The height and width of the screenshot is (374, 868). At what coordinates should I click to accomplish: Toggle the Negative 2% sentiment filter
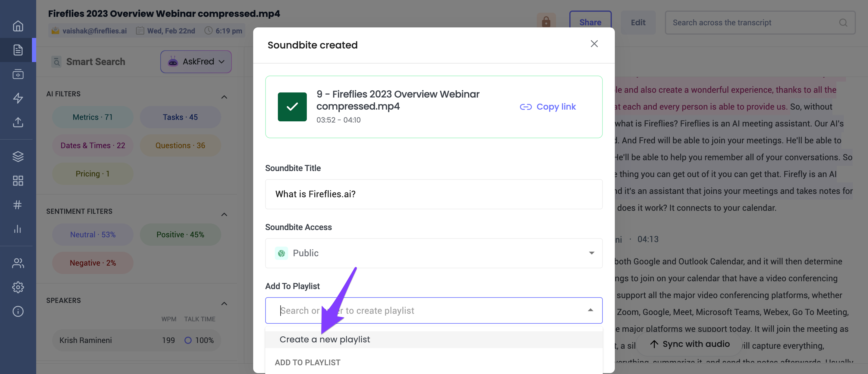[93, 263]
